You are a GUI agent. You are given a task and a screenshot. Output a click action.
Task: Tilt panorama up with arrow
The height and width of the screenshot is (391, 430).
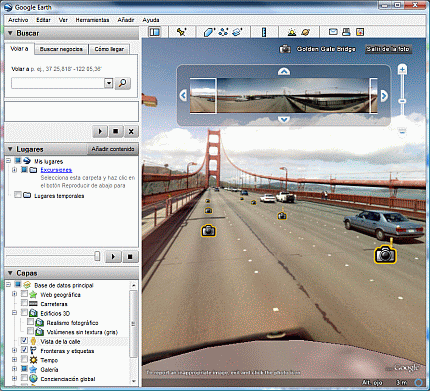284,72
